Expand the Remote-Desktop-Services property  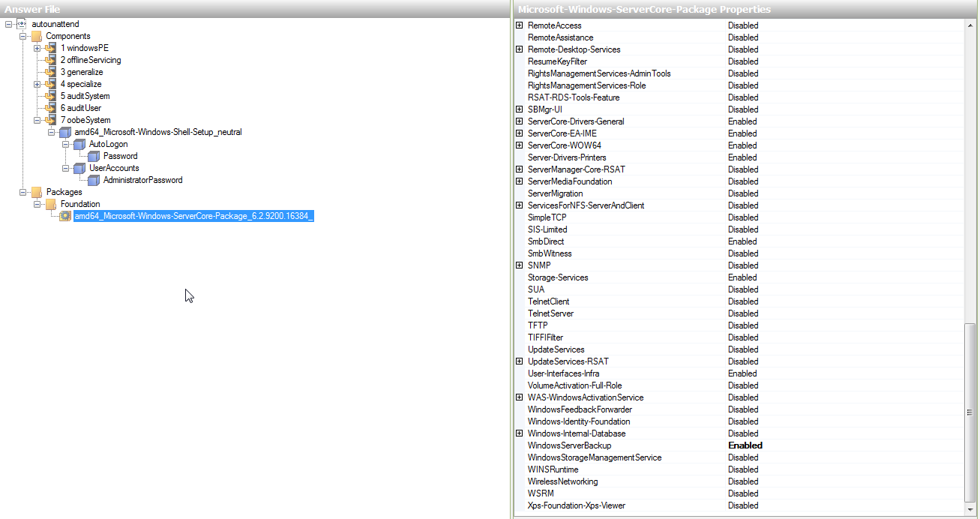click(519, 49)
